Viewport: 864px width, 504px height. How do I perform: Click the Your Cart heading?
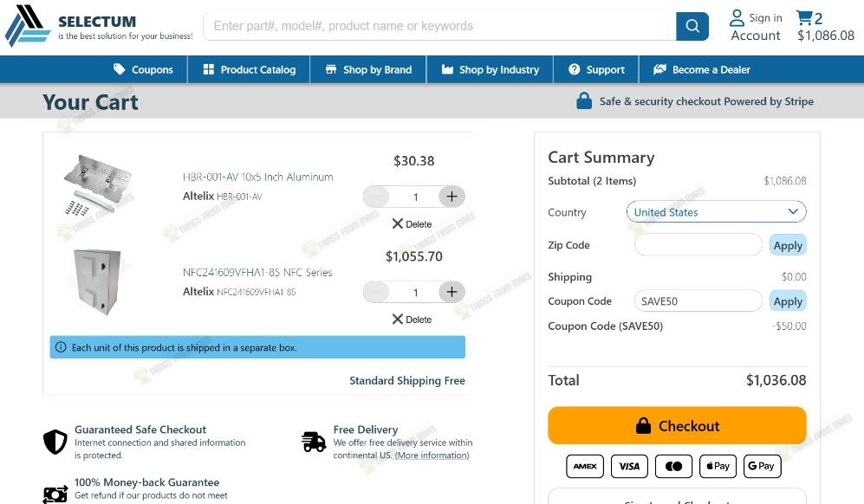(90, 102)
